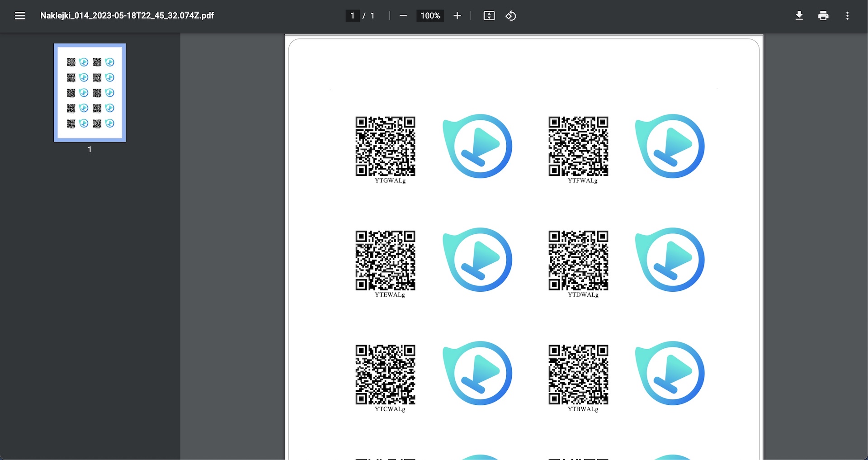The width and height of the screenshot is (868, 460).
Task: Click the QR code labeled YTDWALg
Action: click(x=578, y=260)
